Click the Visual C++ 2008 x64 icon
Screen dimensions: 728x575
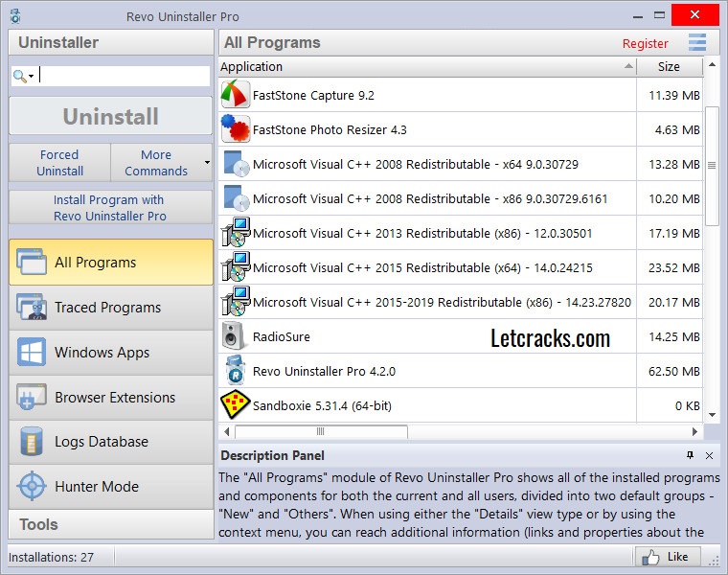pyautogui.click(x=236, y=164)
